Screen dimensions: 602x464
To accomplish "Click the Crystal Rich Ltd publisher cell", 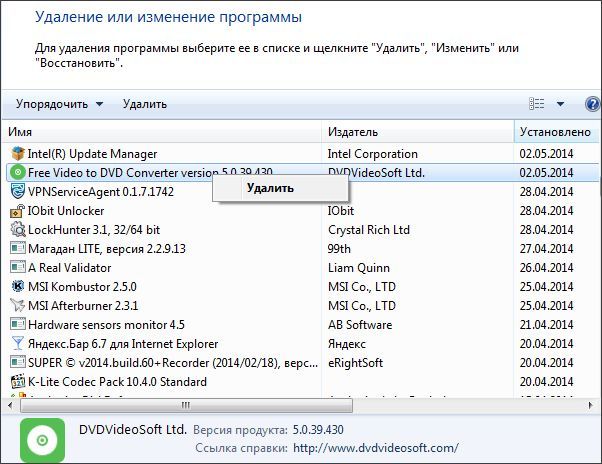I will 369,230.
